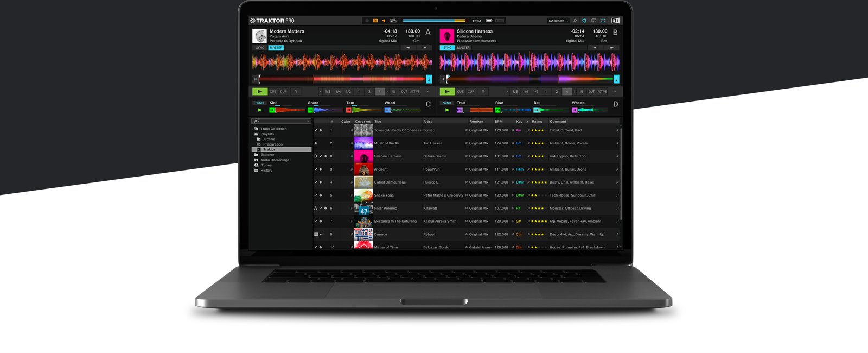
Task: Click Deck B cyan keylock note icon
Action: [616, 79]
